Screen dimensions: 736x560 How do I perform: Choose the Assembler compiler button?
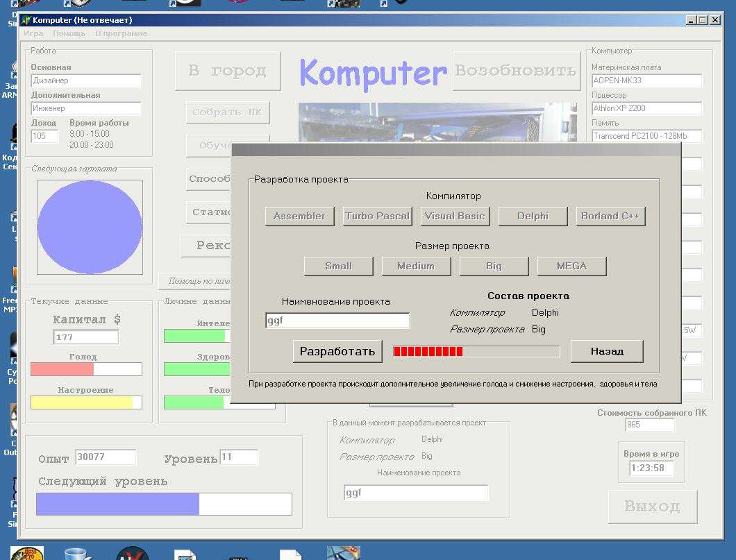(299, 217)
